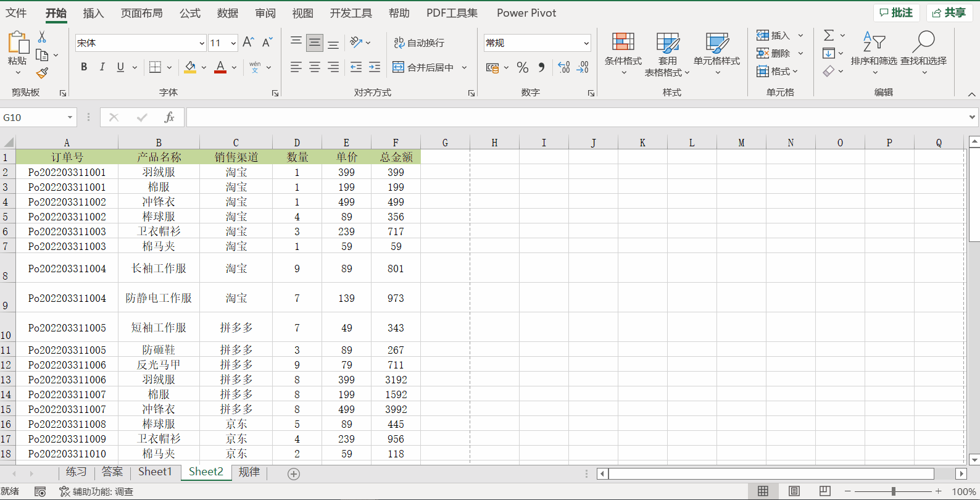Image resolution: width=980 pixels, height=500 pixels.
Task: Switch to the Sheet1 worksheet tab
Action: tap(154, 472)
